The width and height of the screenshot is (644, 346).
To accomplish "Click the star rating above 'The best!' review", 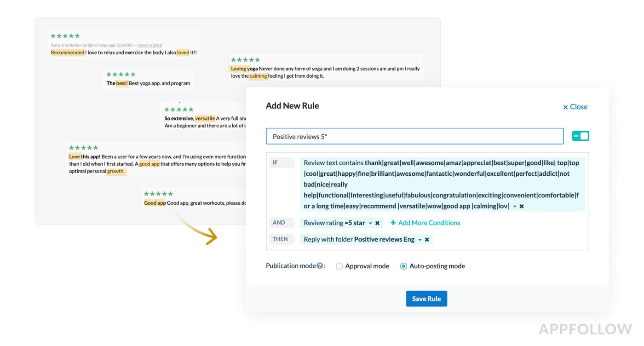I will (x=121, y=74).
